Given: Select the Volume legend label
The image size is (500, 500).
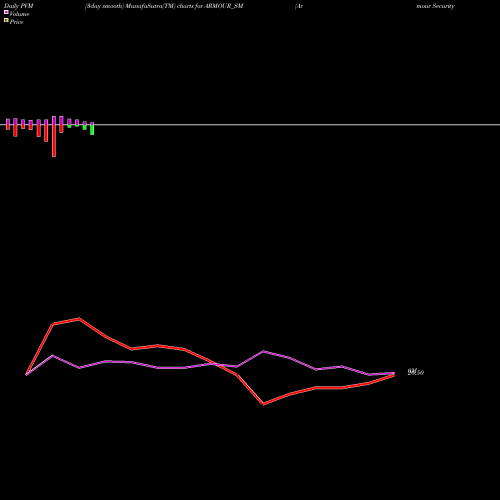Looking at the screenshot, I should point(19,14).
